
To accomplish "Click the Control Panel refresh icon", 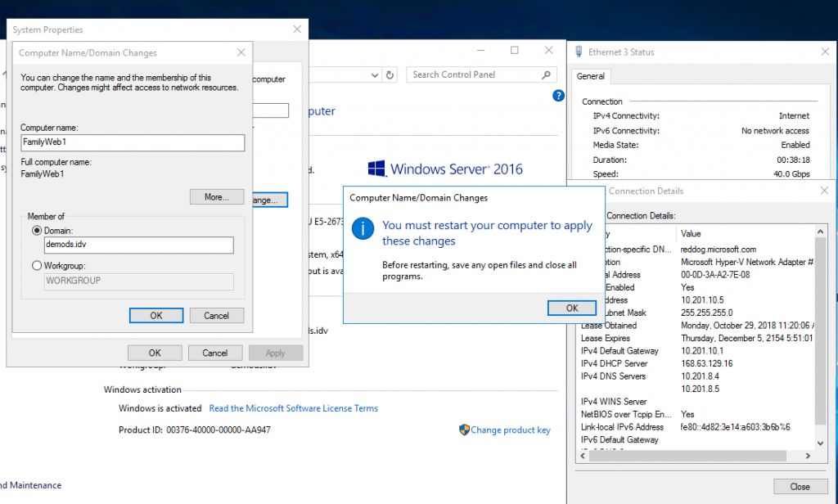I will [x=390, y=74].
